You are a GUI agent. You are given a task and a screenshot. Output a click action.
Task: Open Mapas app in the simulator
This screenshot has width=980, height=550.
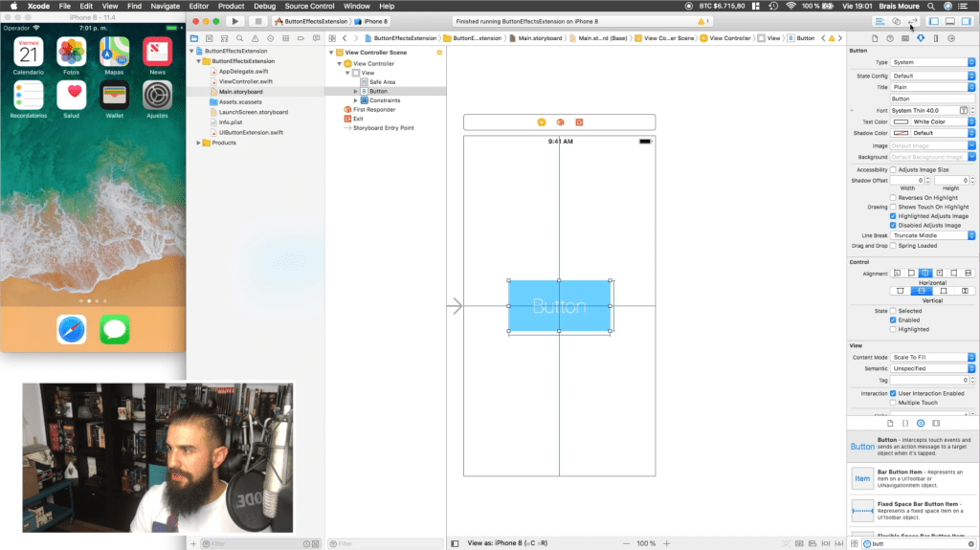[x=114, y=52]
